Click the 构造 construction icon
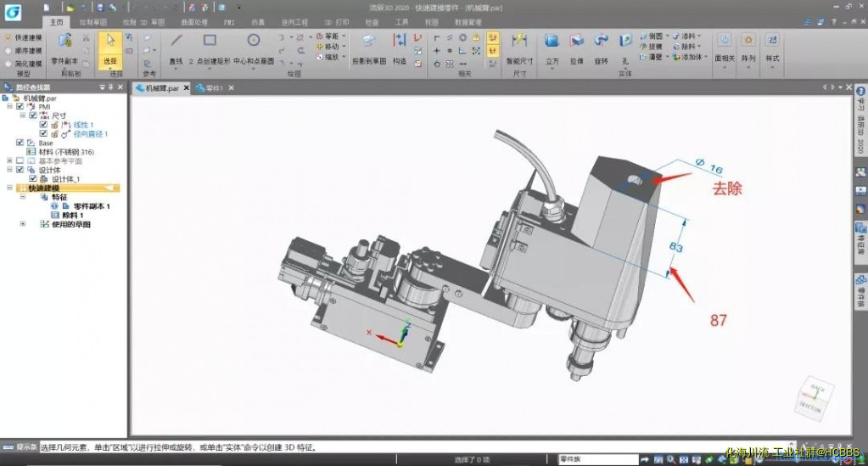 [x=399, y=42]
